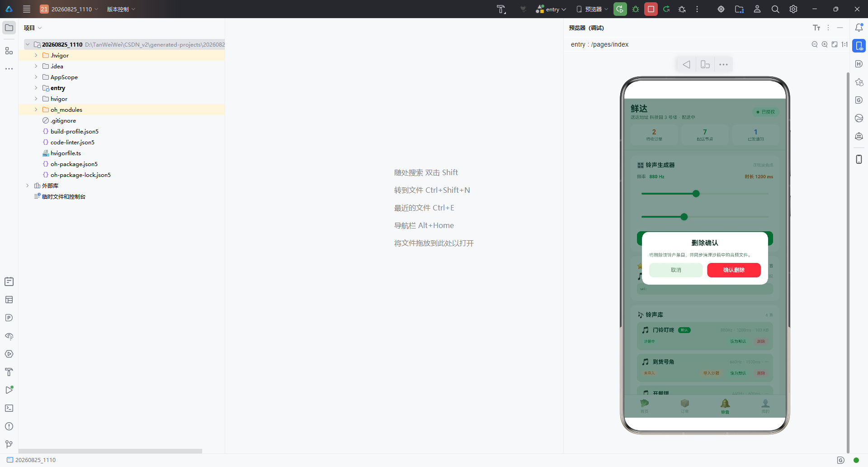Open the user account icon
Screen dimensions: 868x467
(757, 9)
